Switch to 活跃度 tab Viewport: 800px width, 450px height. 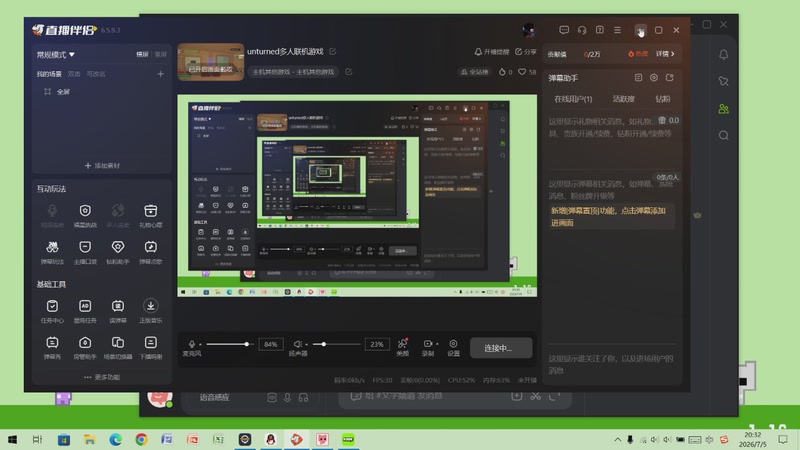(623, 99)
